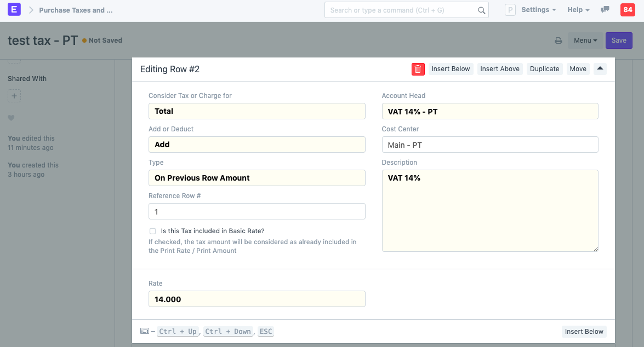Open 'Consider Tax or Charge for' dropdown
The height and width of the screenshot is (347, 644).
[257, 111]
